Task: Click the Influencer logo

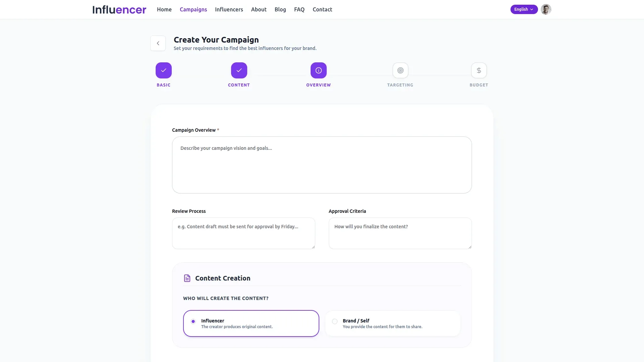Action: (x=119, y=9)
